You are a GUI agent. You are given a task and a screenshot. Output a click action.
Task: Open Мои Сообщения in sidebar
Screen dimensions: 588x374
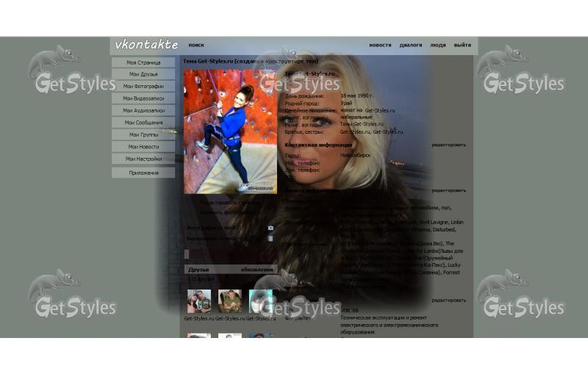(143, 123)
